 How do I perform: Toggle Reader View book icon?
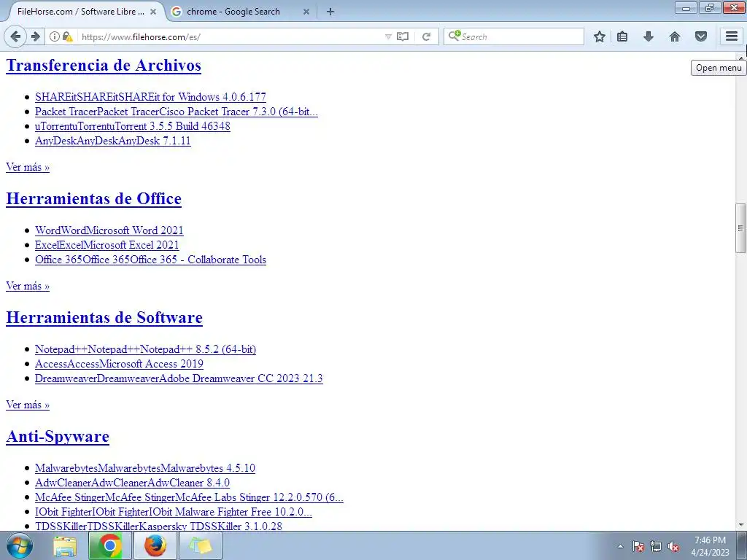tap(403, 36)
